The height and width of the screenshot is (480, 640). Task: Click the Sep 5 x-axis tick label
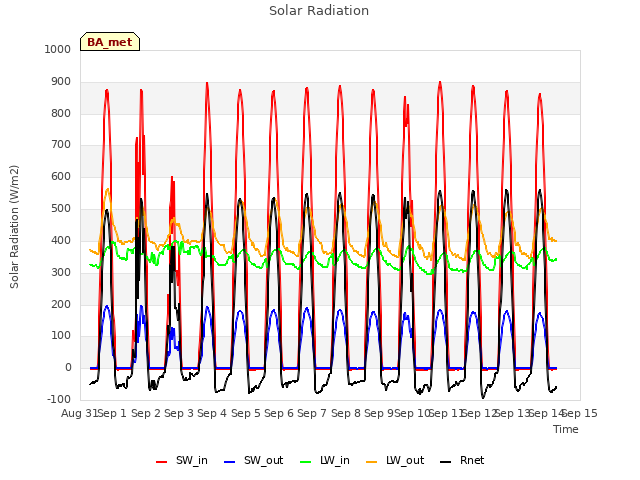tap(246, 413)
